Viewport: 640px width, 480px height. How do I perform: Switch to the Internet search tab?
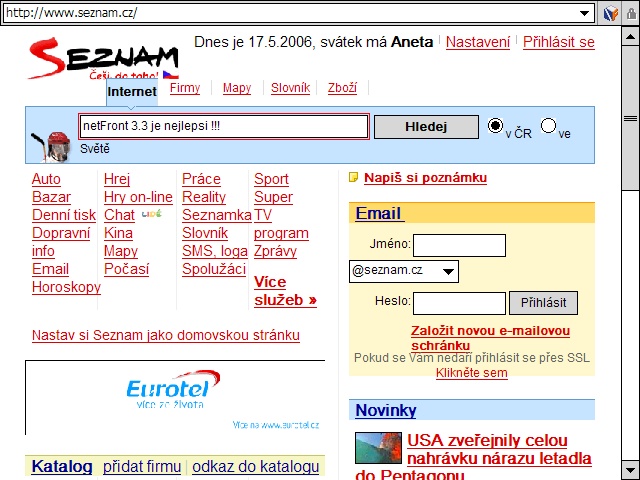(x=132, y=92)
